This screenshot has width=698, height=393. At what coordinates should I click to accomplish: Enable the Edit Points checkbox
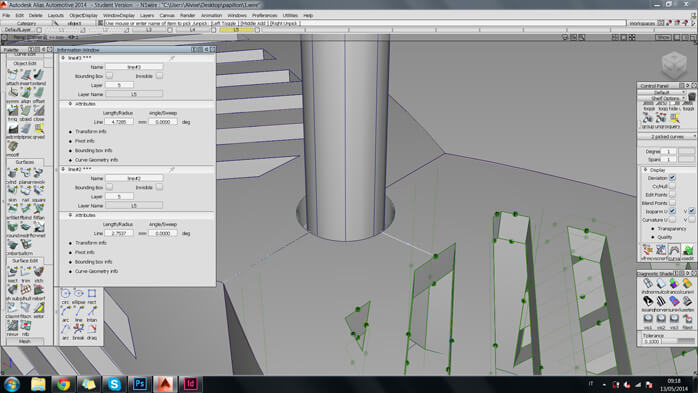tap(672, 194)
